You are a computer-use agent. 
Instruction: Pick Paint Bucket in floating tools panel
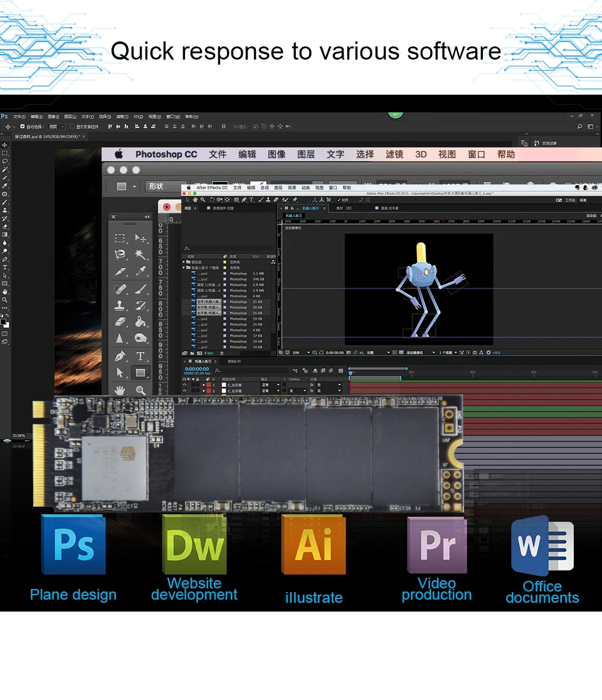point(140,322)
